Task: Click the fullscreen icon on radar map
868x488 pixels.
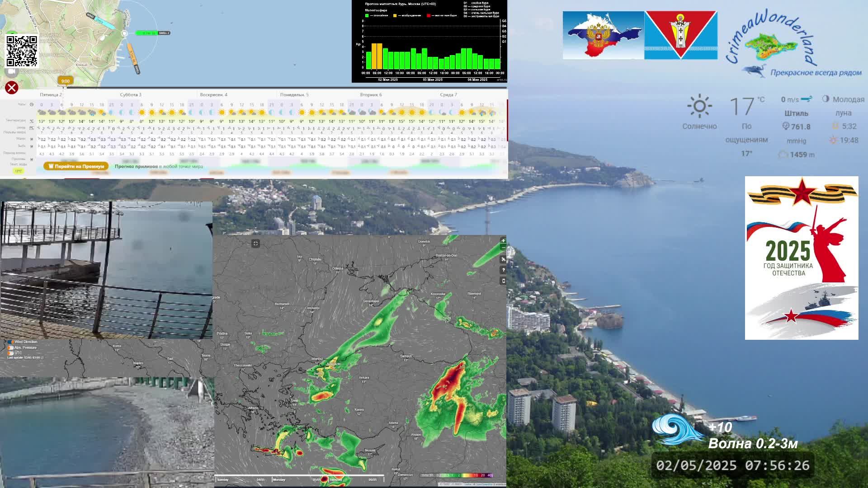Action: [255, 244]
